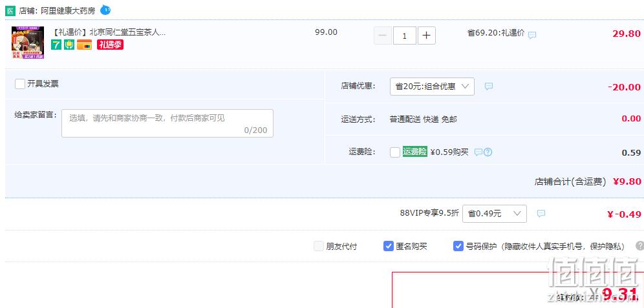Image resolution: width=644 pixels, height=308 pixels.
Task: Click the 省69.20:礼遇价 discount text
Action: pos(496,33)
